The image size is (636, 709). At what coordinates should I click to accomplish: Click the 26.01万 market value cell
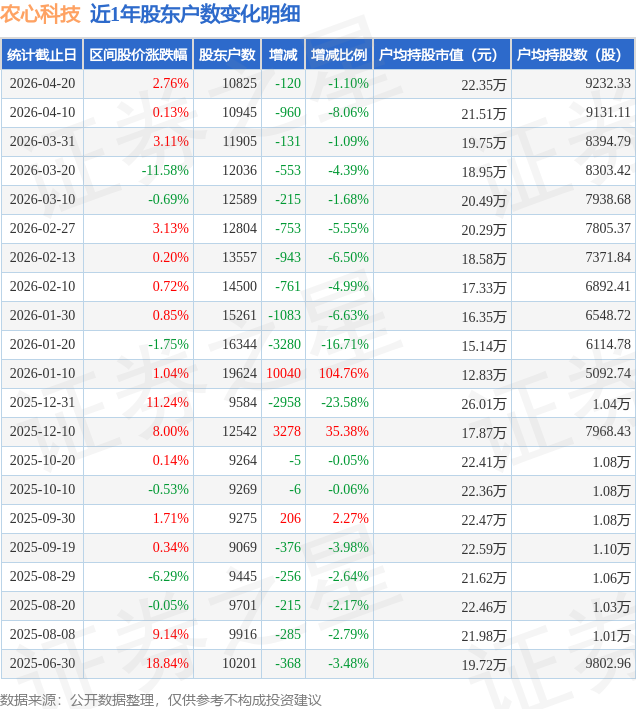click(x=483, y=404)
